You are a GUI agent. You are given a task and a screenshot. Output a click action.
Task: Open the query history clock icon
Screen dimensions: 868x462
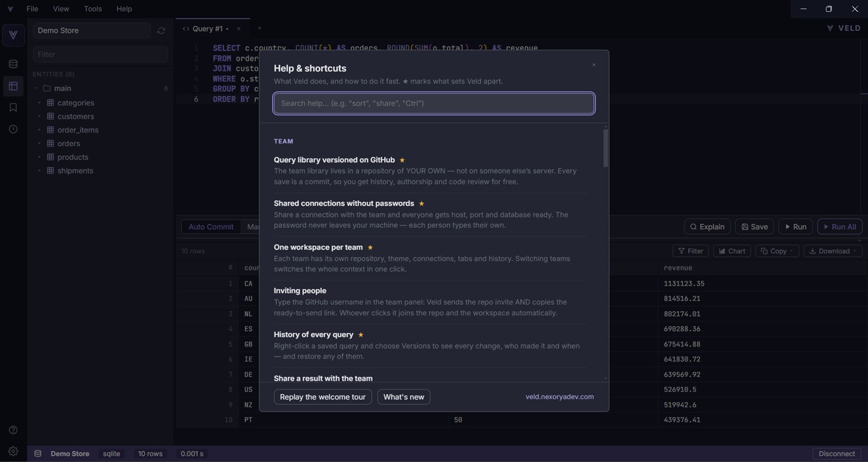13,129
